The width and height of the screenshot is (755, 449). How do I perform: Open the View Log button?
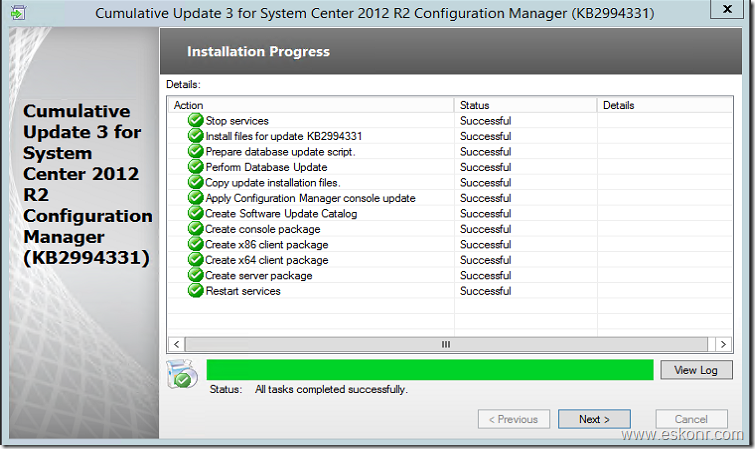(696, 370)
